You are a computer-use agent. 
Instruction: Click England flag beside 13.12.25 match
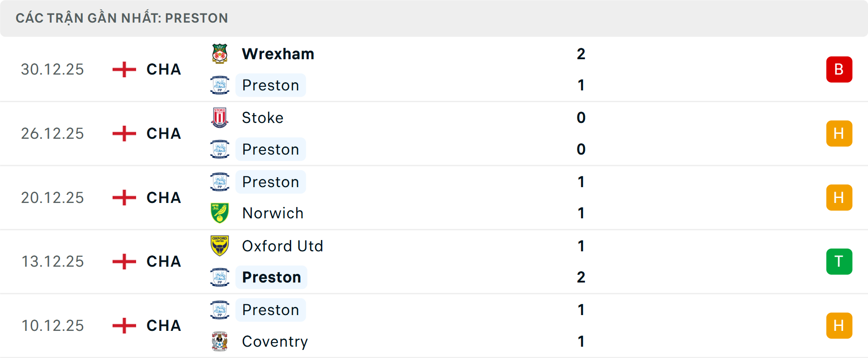tap(124, 262)
